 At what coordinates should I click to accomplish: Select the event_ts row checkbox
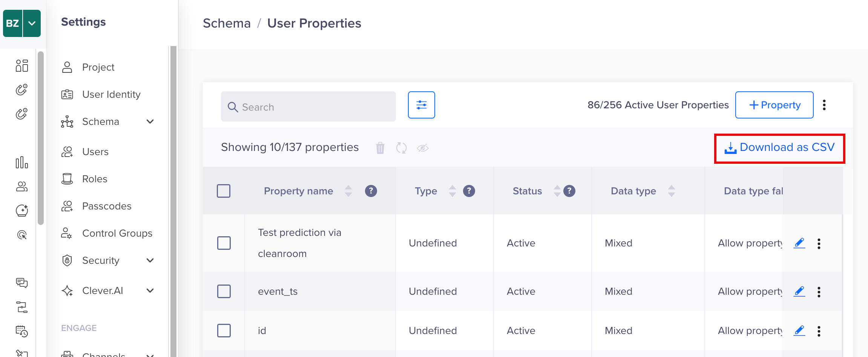[x=224, y=291]
